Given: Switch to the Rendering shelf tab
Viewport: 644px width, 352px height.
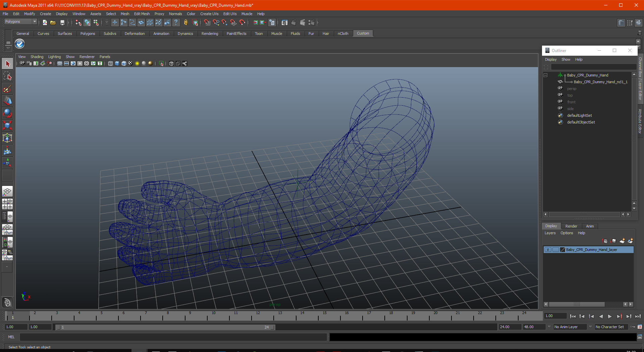Looking at the screenshot, I should pyautogui.click(x=210, y=34).
